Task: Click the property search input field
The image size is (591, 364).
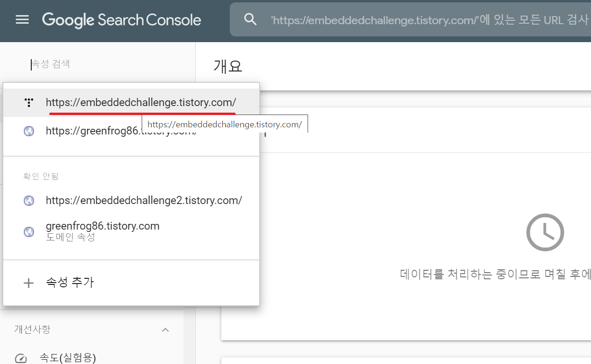Action: click(98, 64)
